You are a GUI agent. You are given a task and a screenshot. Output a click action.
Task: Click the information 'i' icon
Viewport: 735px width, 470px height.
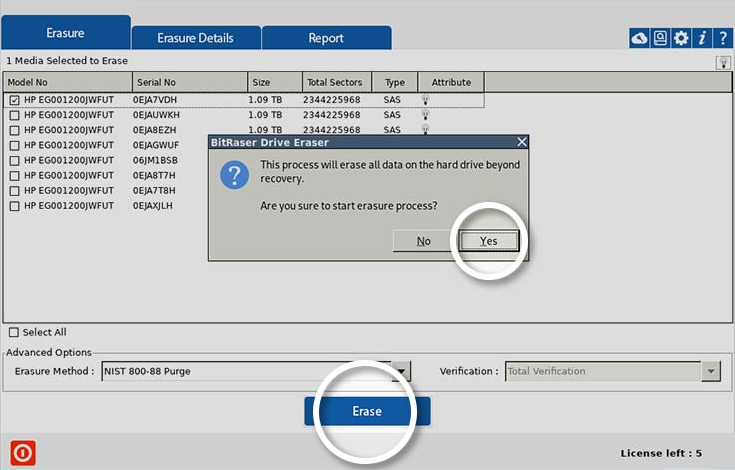(x=702, y=38)
